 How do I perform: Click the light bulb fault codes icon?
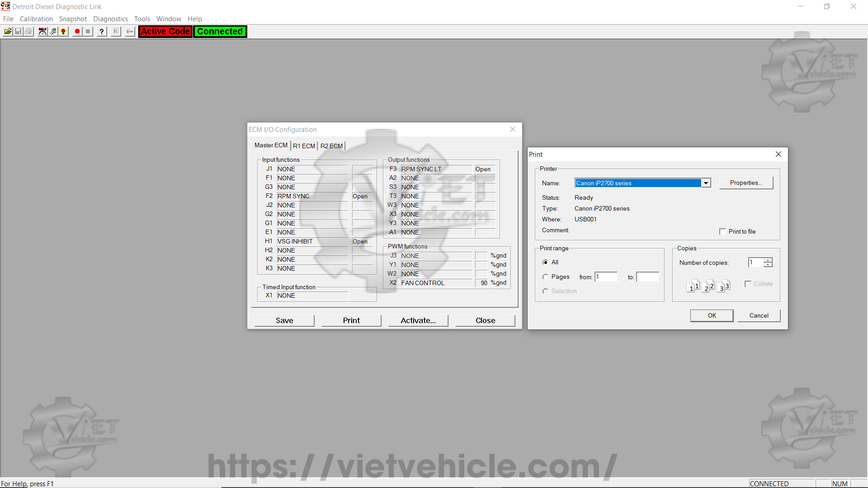(64, 32)
